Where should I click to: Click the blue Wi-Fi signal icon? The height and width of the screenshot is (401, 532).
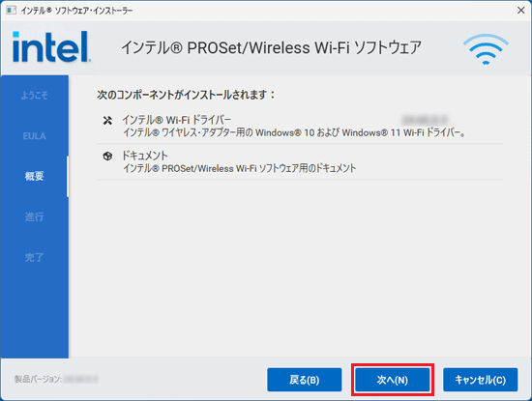486,49
